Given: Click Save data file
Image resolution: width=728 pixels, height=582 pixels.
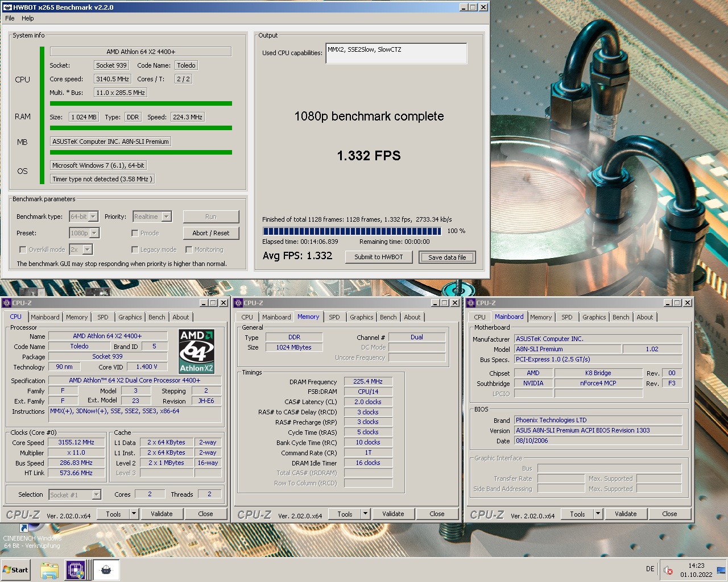Looking at the screenshot, I should [447, 257].
